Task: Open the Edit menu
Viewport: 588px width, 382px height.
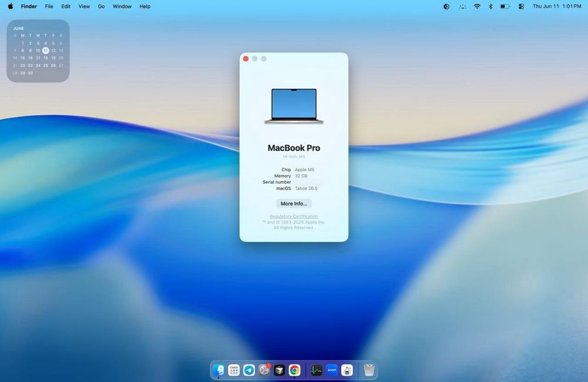Action: point(66,6)
